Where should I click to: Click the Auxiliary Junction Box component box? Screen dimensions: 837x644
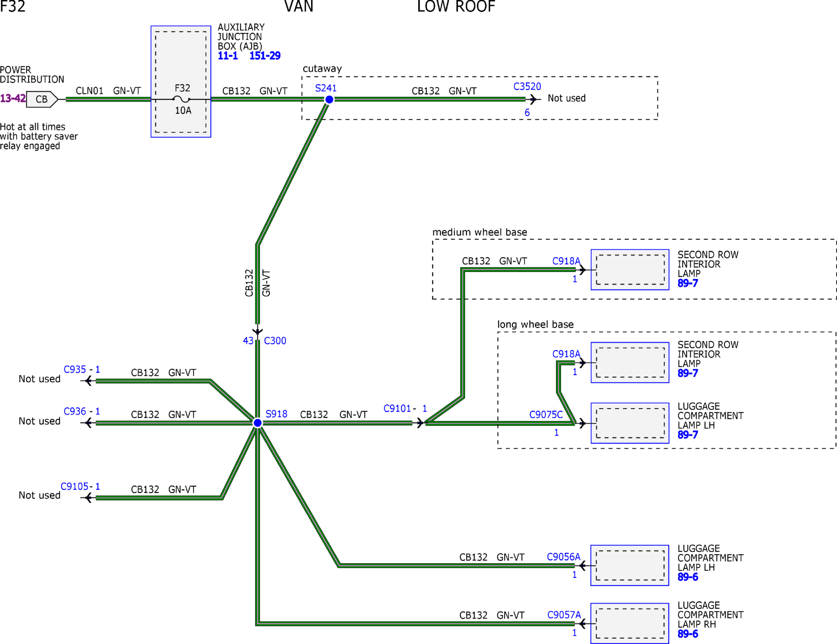coord(181,82)
